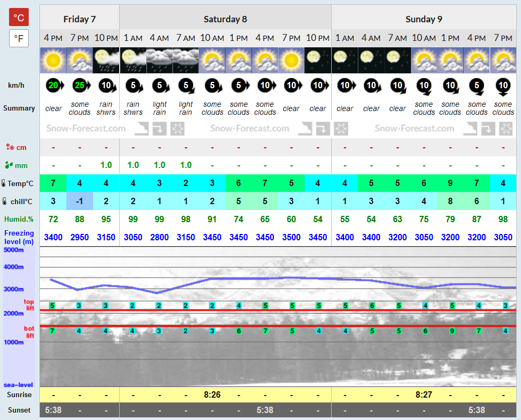Click Friday 7 PM chill value -1
Viewport: 521px width, 420px height.
(79, 201)
